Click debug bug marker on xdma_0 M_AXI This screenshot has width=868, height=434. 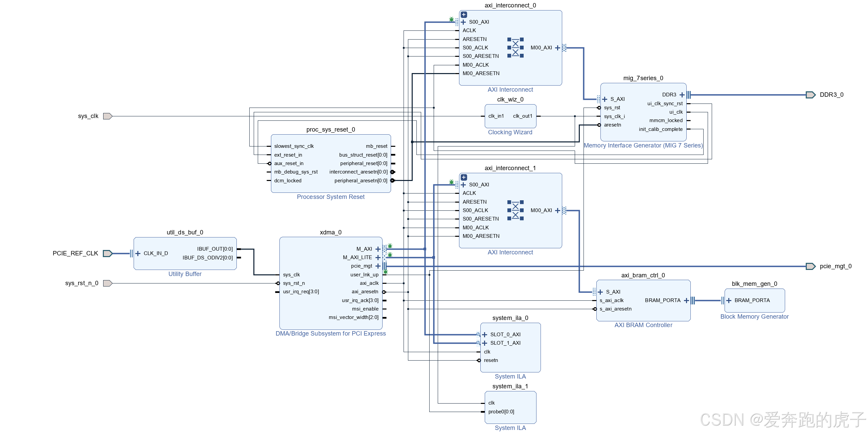(390, 246)
